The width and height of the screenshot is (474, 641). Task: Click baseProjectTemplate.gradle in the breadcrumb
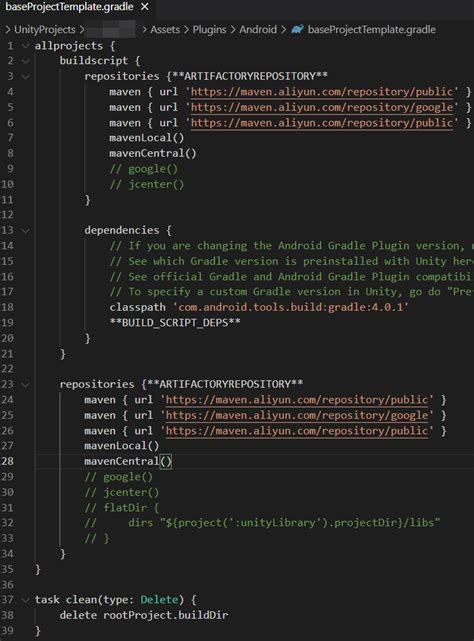(371, 29)
